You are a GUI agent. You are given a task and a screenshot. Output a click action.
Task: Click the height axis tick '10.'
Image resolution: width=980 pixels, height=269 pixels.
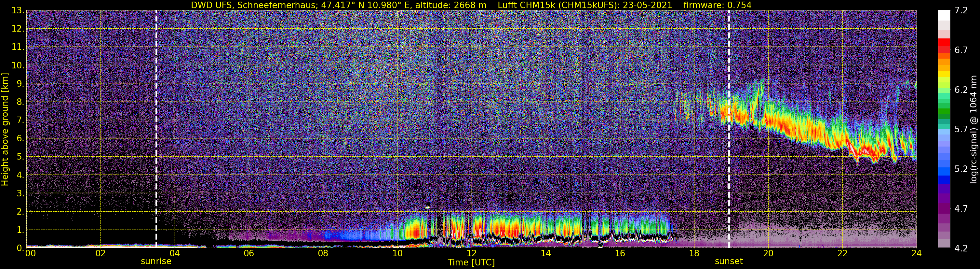(x=18, y=65)
